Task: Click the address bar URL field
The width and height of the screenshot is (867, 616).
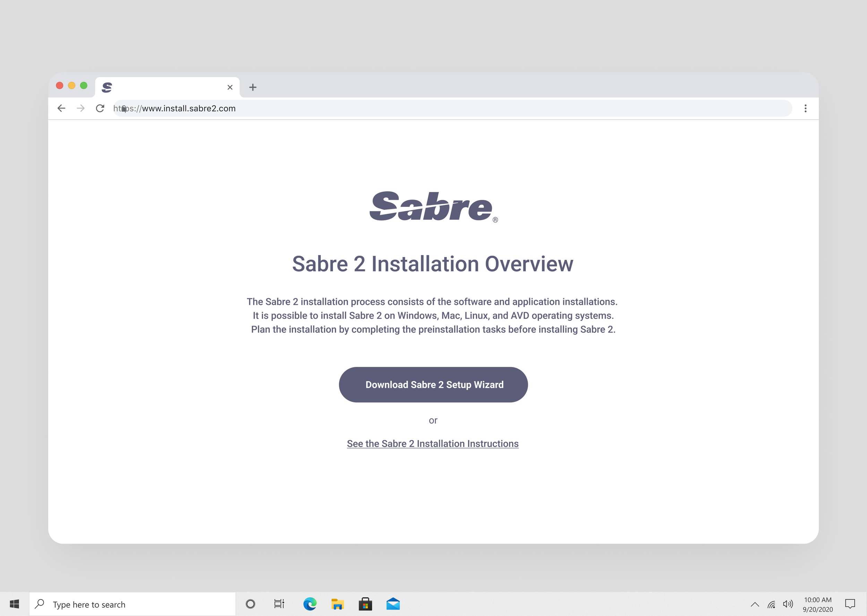Action: [452, 108]
